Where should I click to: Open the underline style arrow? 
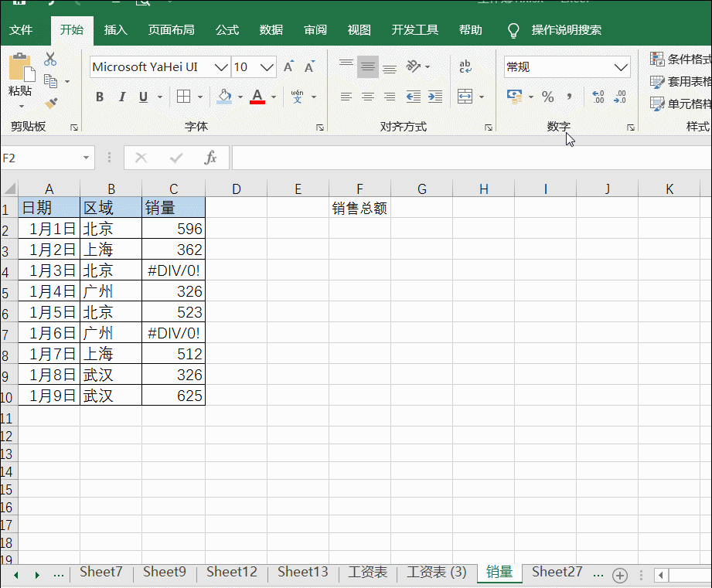coord(159,96)
